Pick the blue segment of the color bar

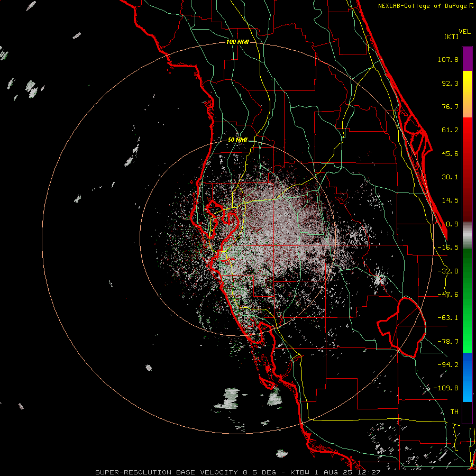pyautogui.click(x=467, y=377)
